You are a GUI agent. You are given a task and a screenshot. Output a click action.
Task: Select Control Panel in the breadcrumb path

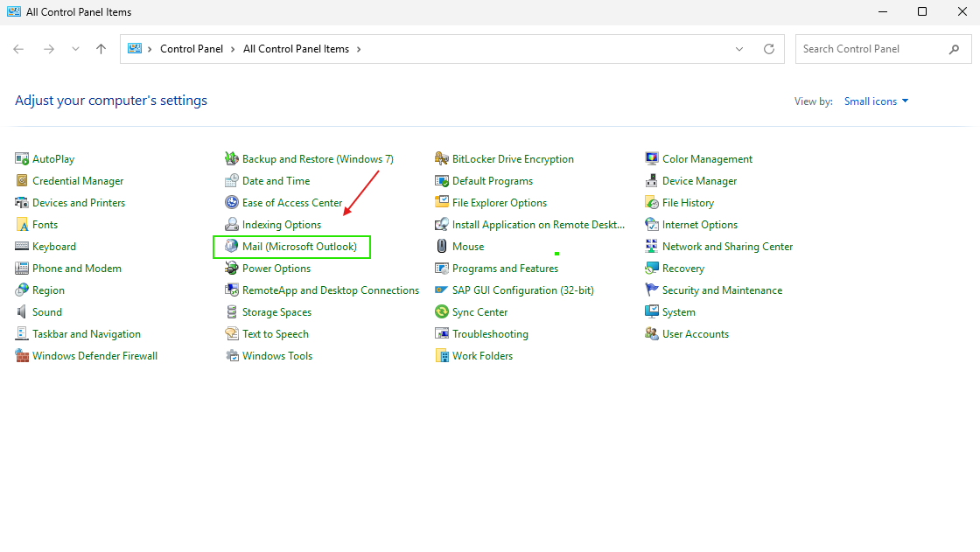(x=192, y=49)
